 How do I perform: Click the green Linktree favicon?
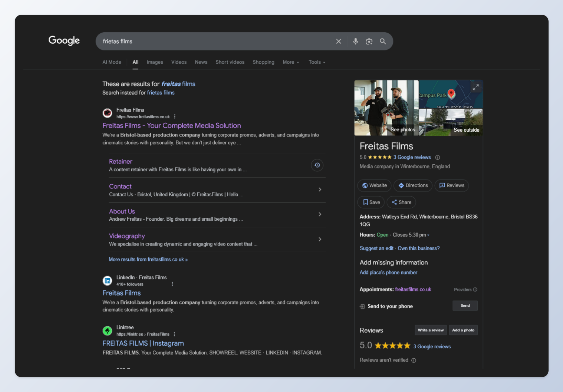[x=107, y=331]
